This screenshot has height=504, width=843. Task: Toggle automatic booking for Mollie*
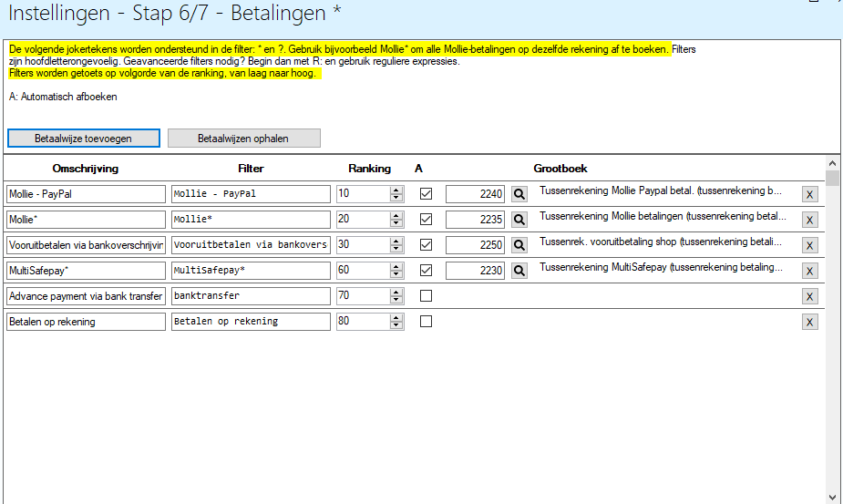426,219
